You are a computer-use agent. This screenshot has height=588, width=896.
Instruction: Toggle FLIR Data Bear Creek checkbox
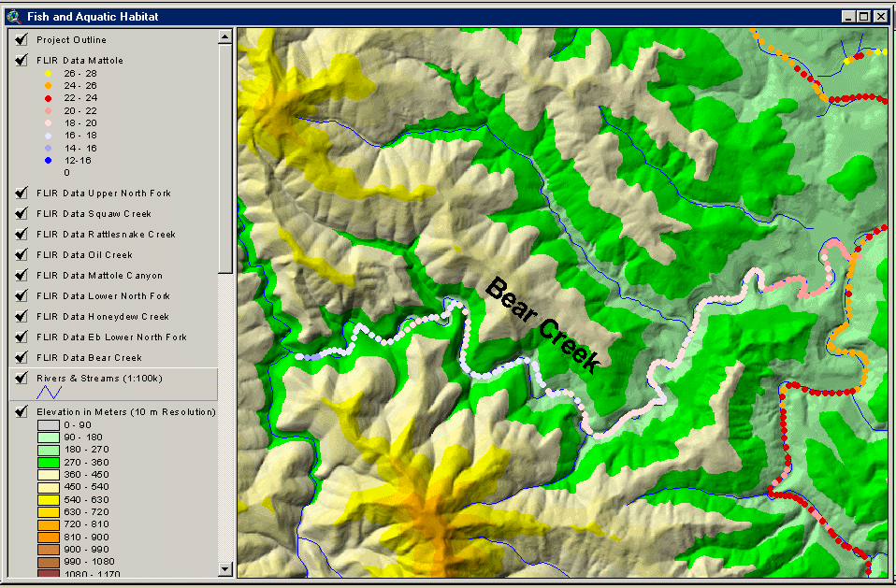(x=22, y=357)
